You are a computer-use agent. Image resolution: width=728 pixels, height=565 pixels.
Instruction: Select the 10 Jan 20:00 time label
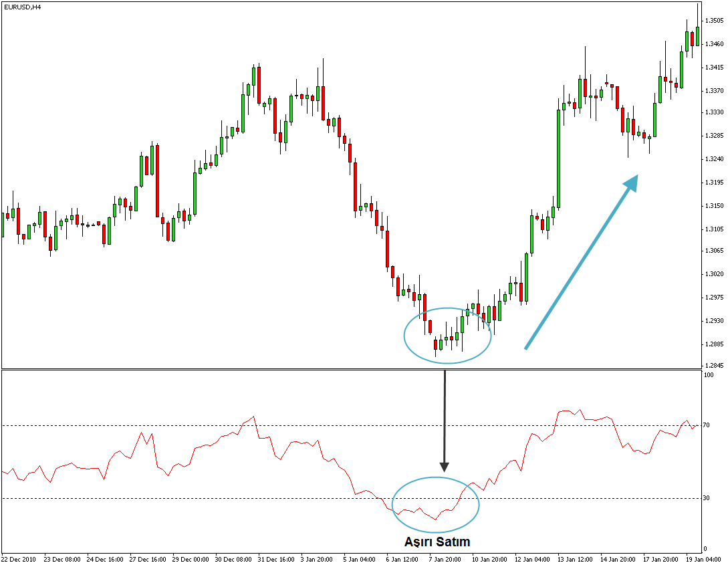click(490, 560)
